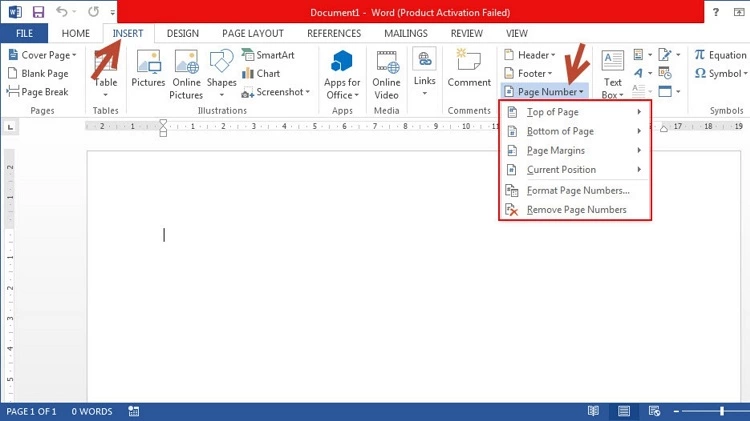This screenshot has width=750, height=421.
Task: Open Format Page Numbers dialog
Action: click(x=574, y=190)
